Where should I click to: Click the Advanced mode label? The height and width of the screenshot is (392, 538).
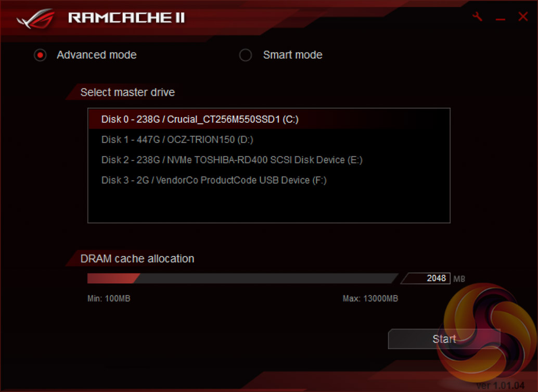96,55
